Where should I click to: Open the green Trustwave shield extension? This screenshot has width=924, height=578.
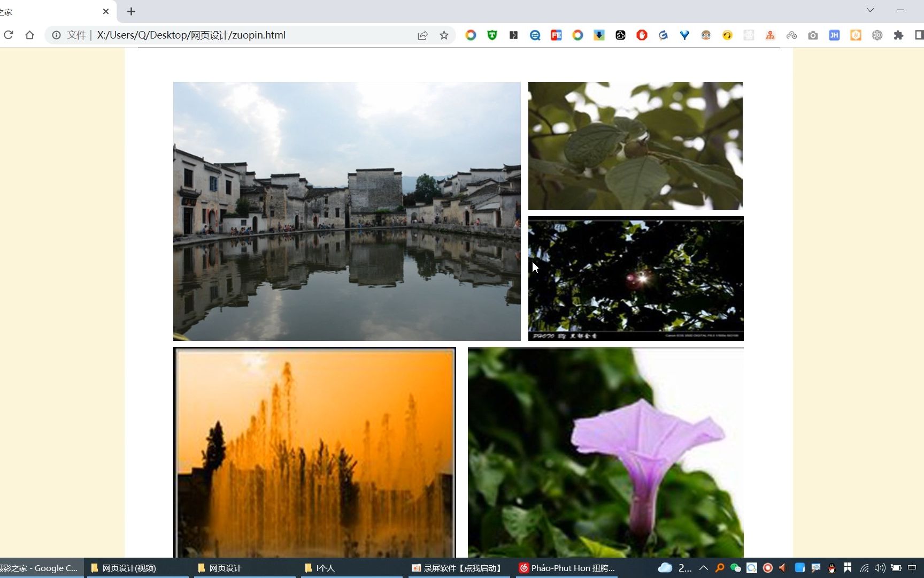(x=491, y=35)
